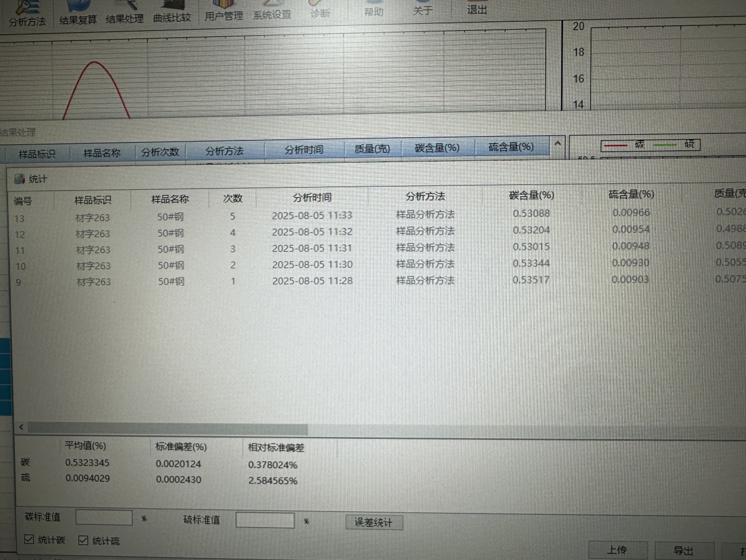This screenshot has height=560, width=746.
Task: Click the 分析时间 column header in 统计
Action: point(312,197)
